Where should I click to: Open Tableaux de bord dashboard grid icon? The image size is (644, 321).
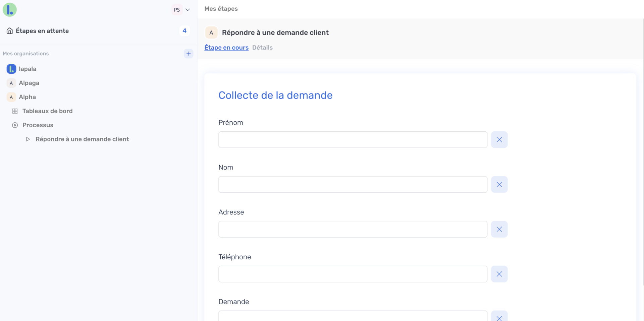(x=15, y=111)
